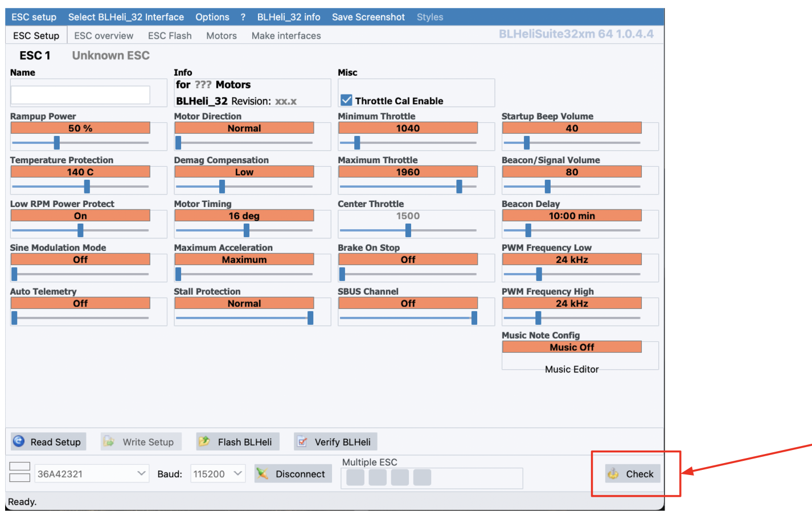The width and height of the screenshot is (812, 512).
Task: Toggle the third Multiple ESC box
Action: [400, 477]
